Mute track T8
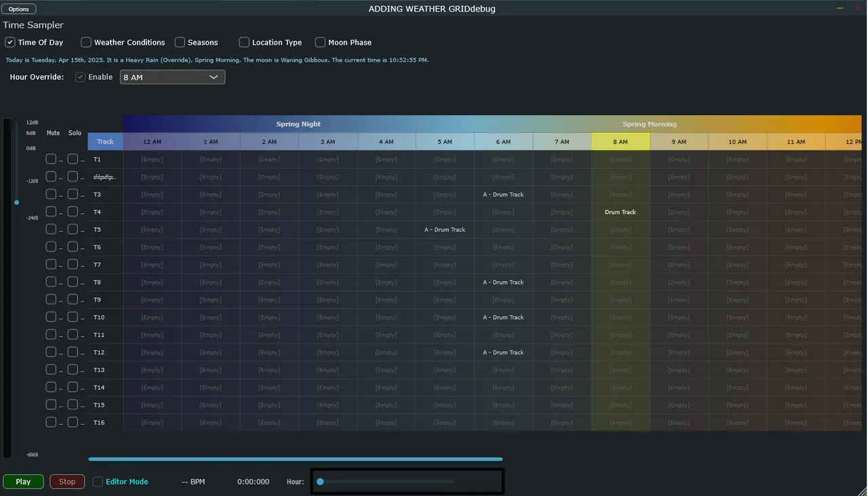The image size is (868, 496). click(x=51, y=282)
